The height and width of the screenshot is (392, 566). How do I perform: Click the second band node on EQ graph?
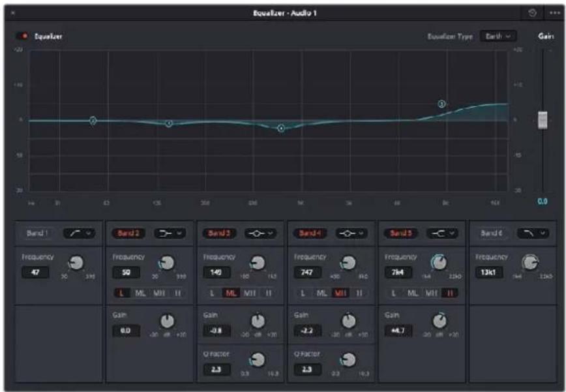[x=169, y=123]
